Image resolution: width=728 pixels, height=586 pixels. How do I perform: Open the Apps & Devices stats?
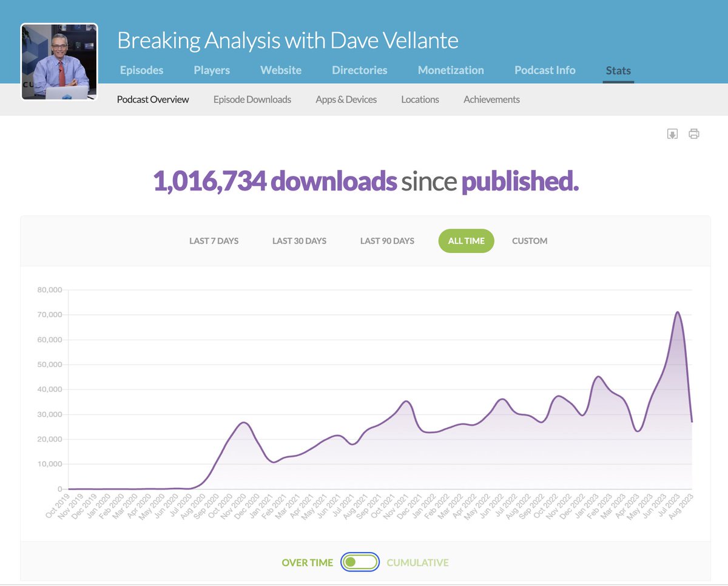pyautogui.click(x=346, y=99)
